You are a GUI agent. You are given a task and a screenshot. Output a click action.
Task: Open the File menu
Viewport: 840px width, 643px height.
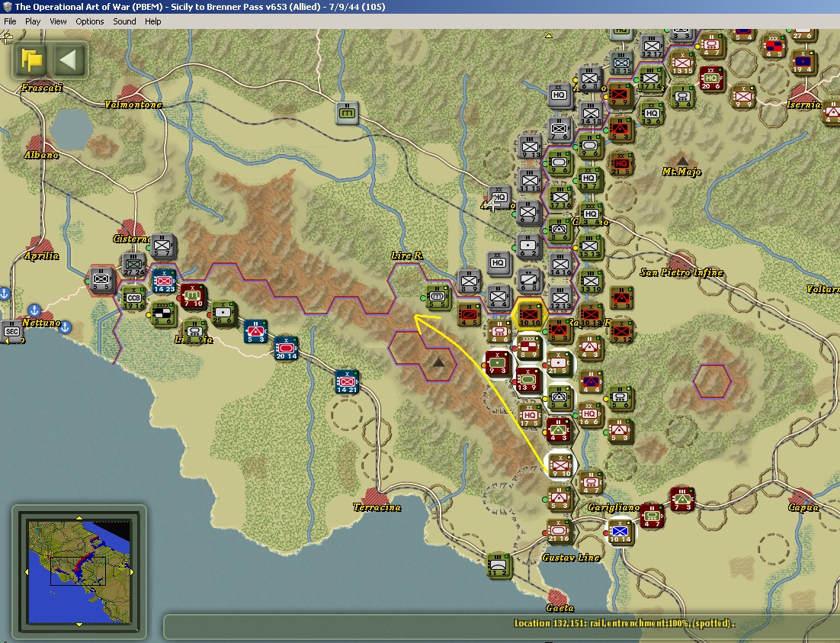[10, 21]
